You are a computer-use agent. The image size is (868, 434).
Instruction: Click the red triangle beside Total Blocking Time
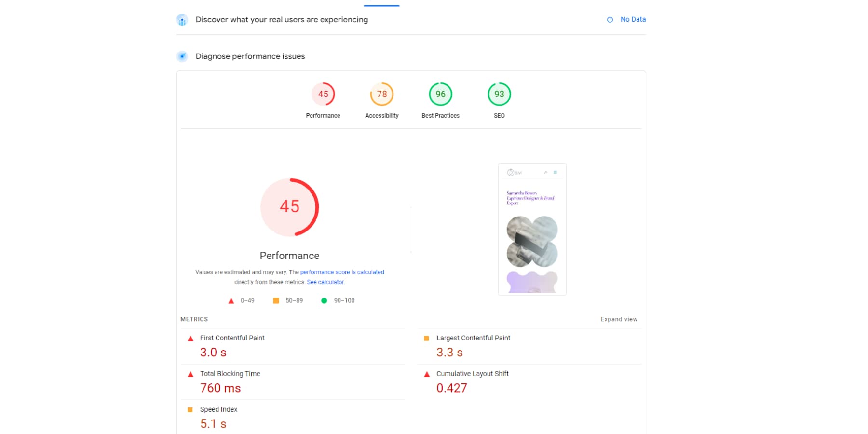[190, 374]
